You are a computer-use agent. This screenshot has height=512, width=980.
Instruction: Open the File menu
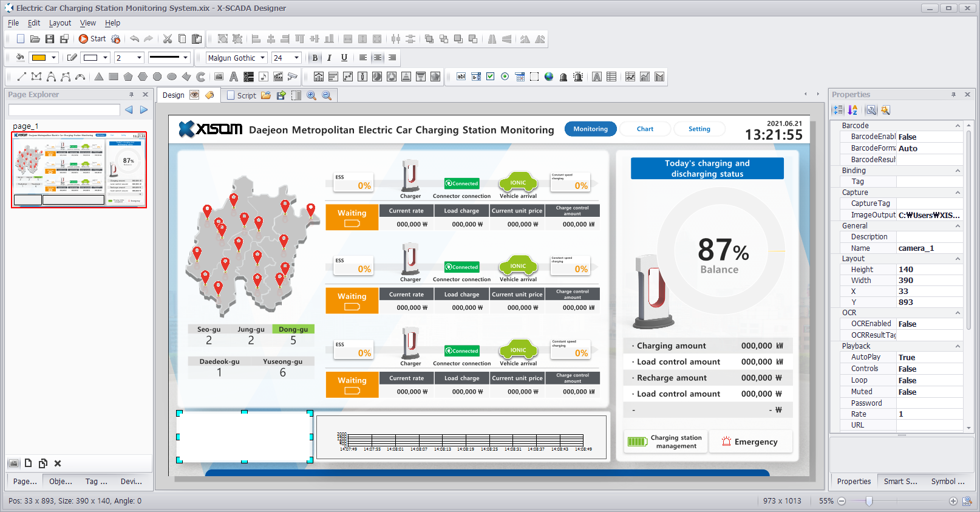[x=13, y=23]
